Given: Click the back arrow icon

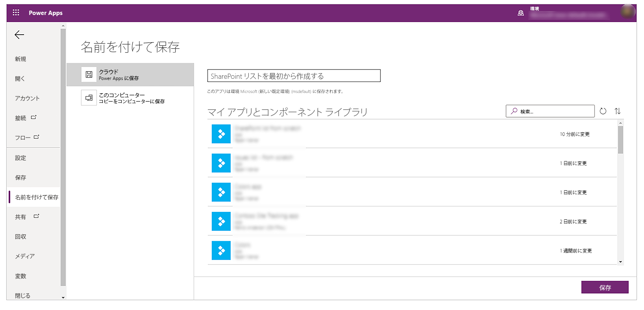Looking at the screenshot, I should tap(19, 35).
